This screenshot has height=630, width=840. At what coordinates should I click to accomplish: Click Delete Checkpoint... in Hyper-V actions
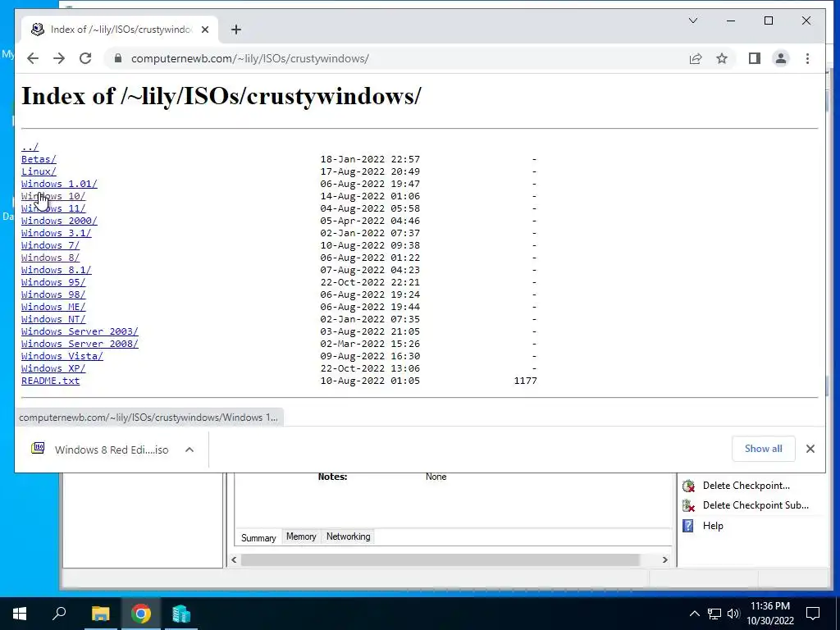(746, 486)
